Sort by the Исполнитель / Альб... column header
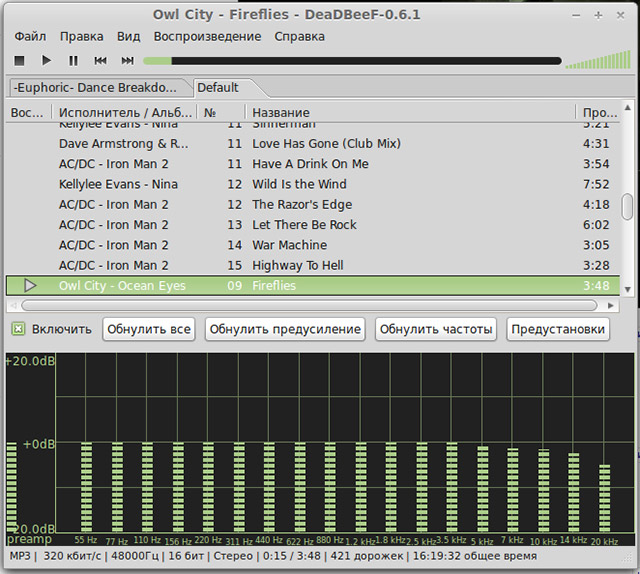Viewport: 640px width, 574px height. coord(125,112)
